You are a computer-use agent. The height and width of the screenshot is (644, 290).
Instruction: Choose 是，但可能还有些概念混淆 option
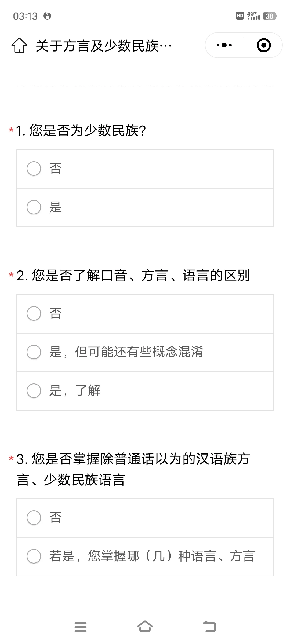click(x=145, y=352)
